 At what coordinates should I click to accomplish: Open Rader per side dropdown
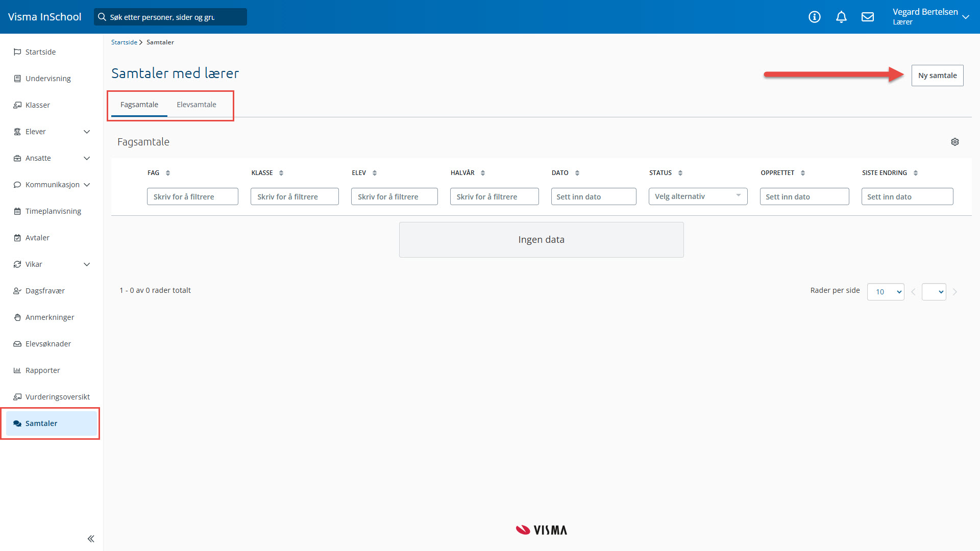pyautogui.click(x=886, y=292)
